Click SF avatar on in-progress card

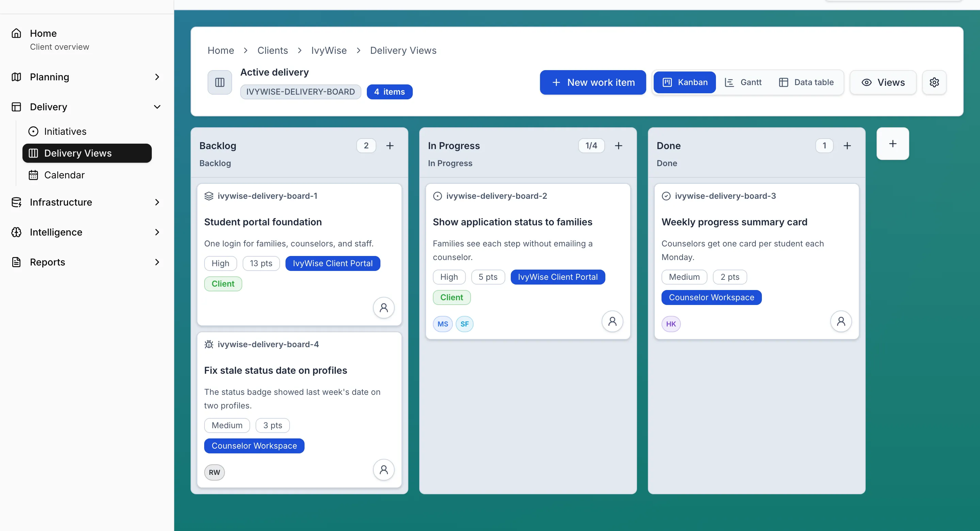(x=464, y=324)
